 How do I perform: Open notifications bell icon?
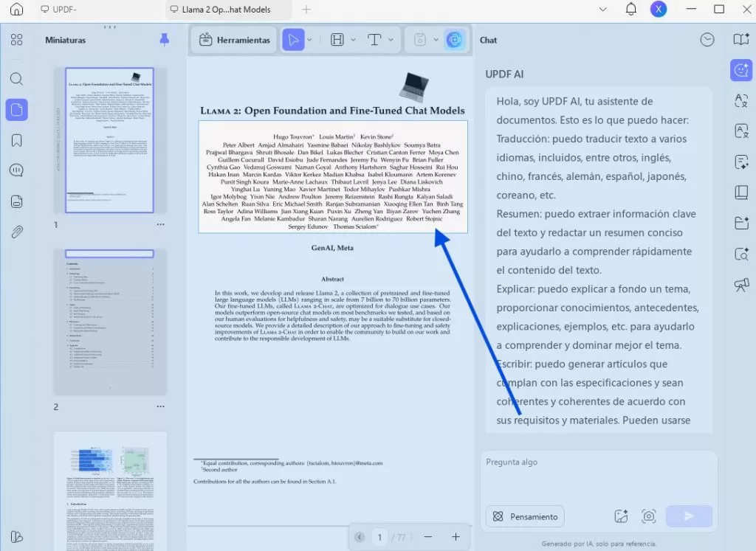click(x=630, y=9)
